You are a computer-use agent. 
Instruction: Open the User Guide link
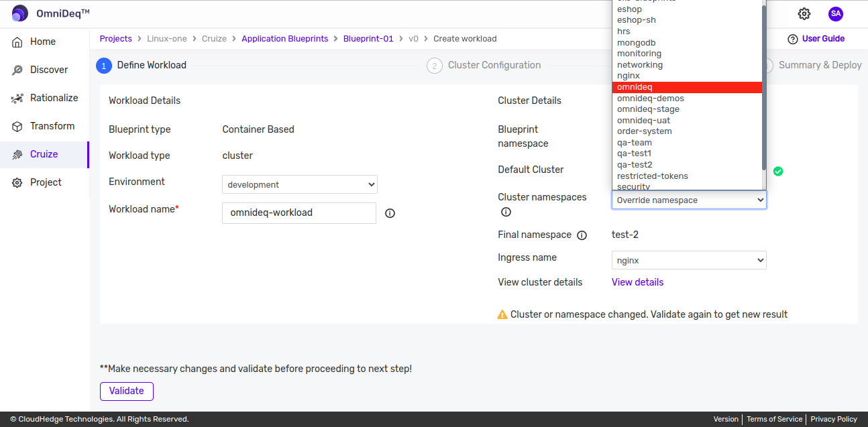pyautogui.click(x=824, y=39)
